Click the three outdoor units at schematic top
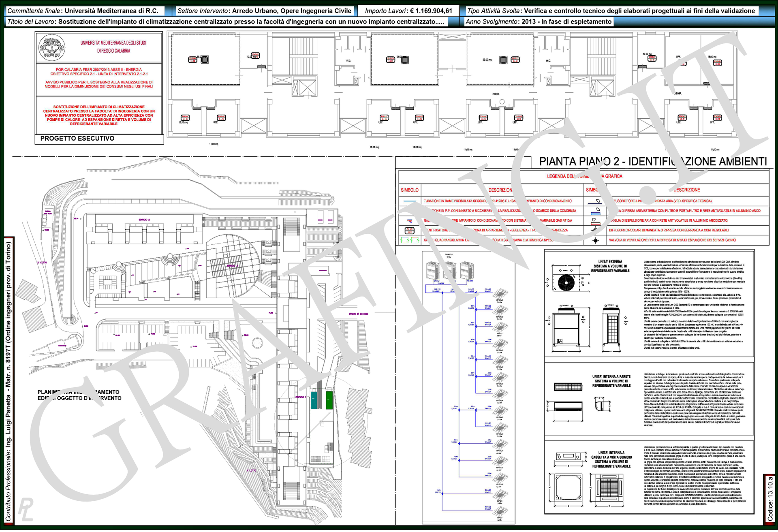Screen dimensions: 778x532 [x=450, y=271]
